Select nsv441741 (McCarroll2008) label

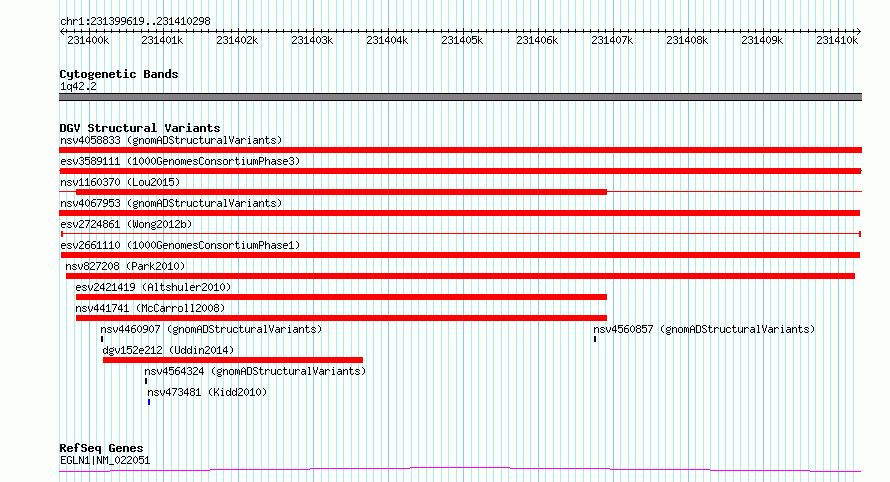150,308
